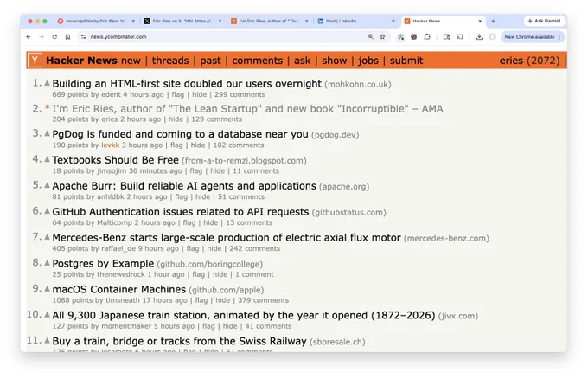Open 379 comments on macOS Container Machines
The image size is (588, 379).
coord(263,300)
